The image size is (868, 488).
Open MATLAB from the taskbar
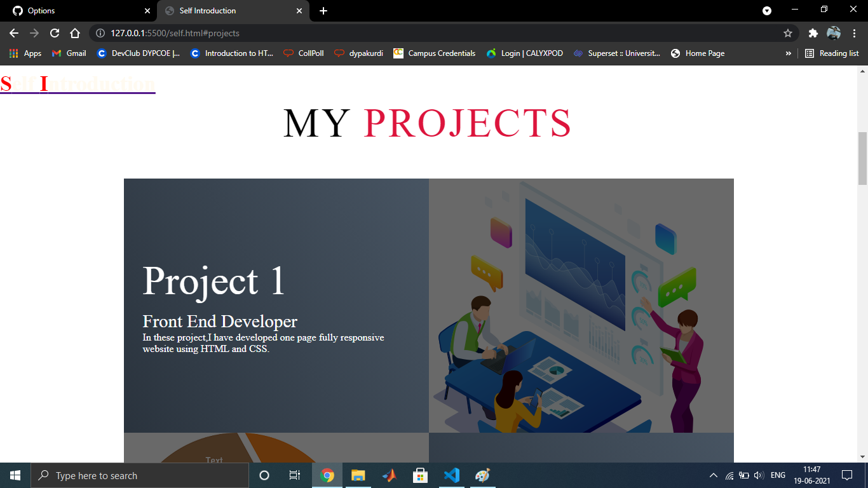389,475
